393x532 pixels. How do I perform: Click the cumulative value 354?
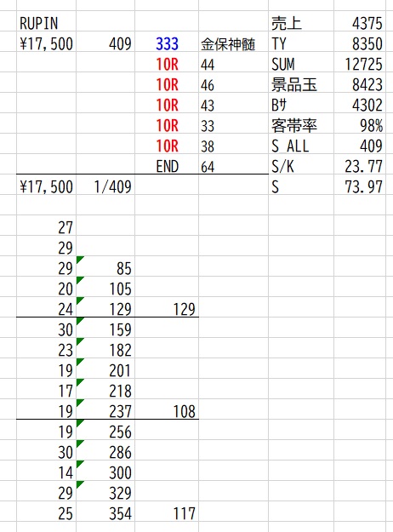click(x=105, y=513)
